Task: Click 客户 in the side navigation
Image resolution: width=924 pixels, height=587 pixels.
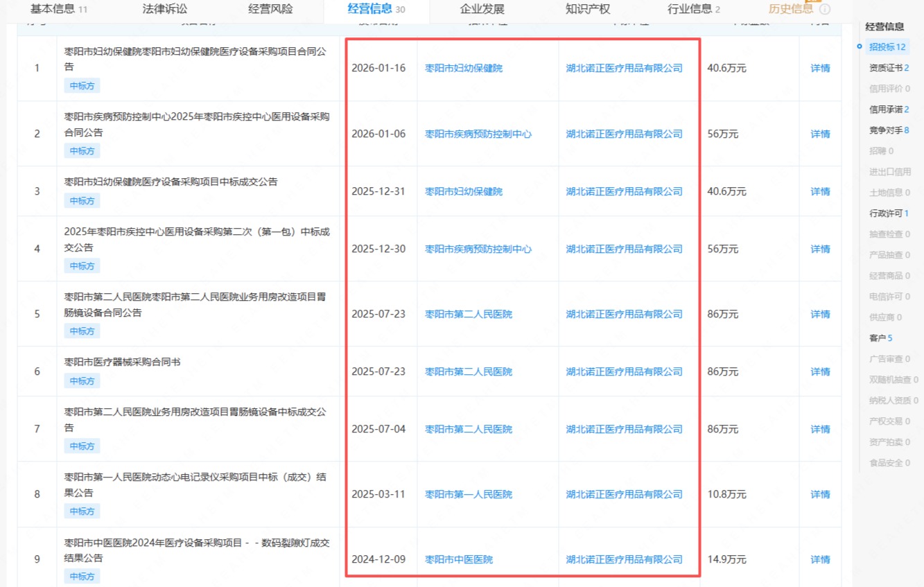Action: [880, 338]
